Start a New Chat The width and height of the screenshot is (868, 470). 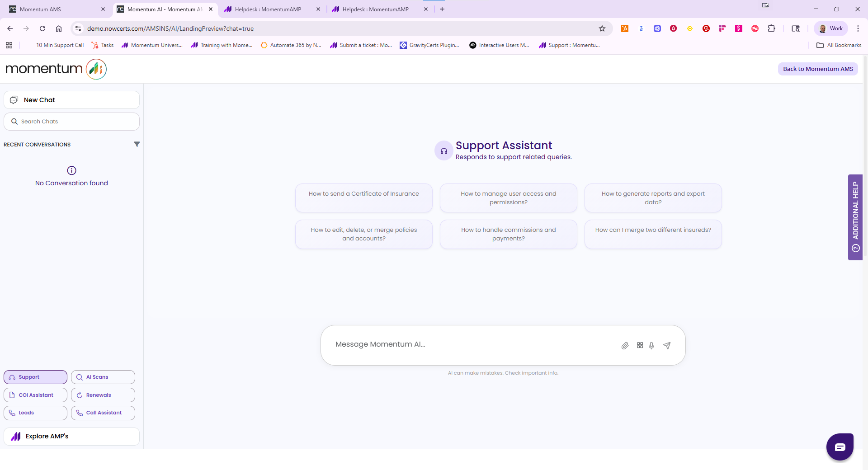click(71, 100)
